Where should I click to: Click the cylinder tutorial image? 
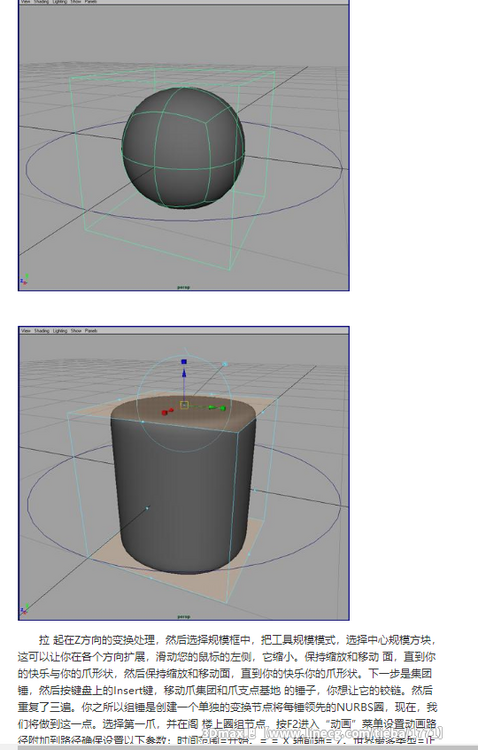184,474
